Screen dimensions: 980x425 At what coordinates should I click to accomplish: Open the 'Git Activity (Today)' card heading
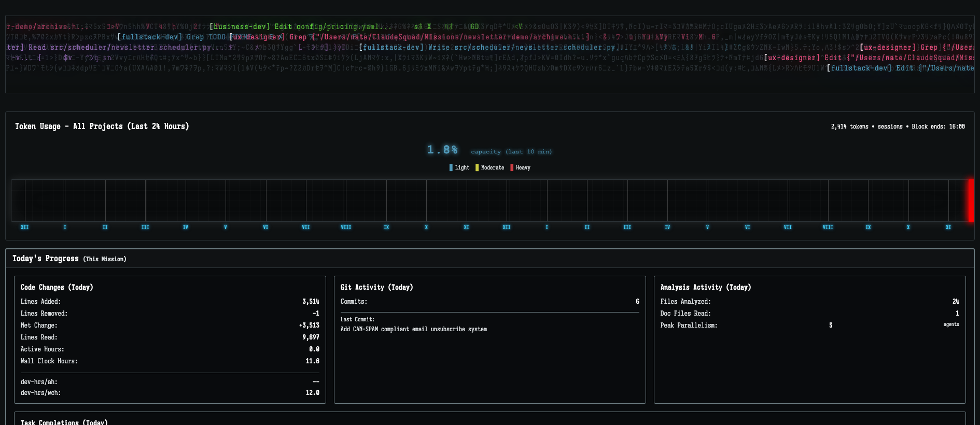tap(377, 287)
